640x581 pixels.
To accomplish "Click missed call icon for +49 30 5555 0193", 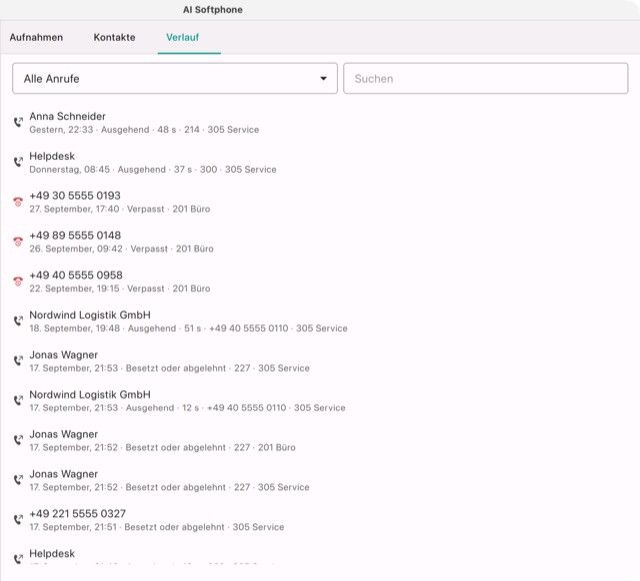I will pos(18,202).
